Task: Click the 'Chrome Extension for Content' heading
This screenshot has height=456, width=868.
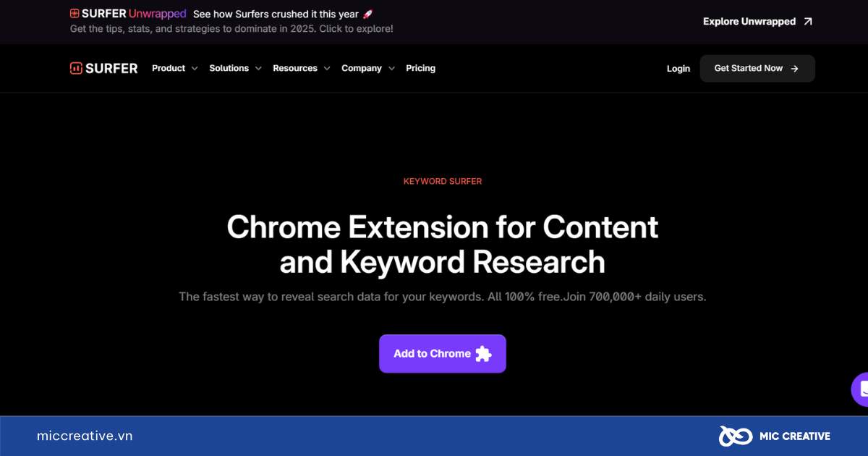Action: (x=443, y=227)
